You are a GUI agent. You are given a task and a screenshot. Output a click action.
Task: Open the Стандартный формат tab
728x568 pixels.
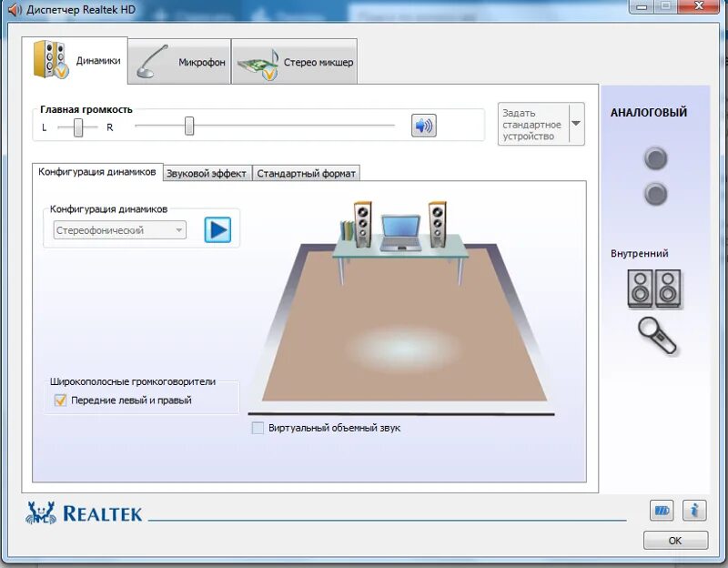click(307, 172)
